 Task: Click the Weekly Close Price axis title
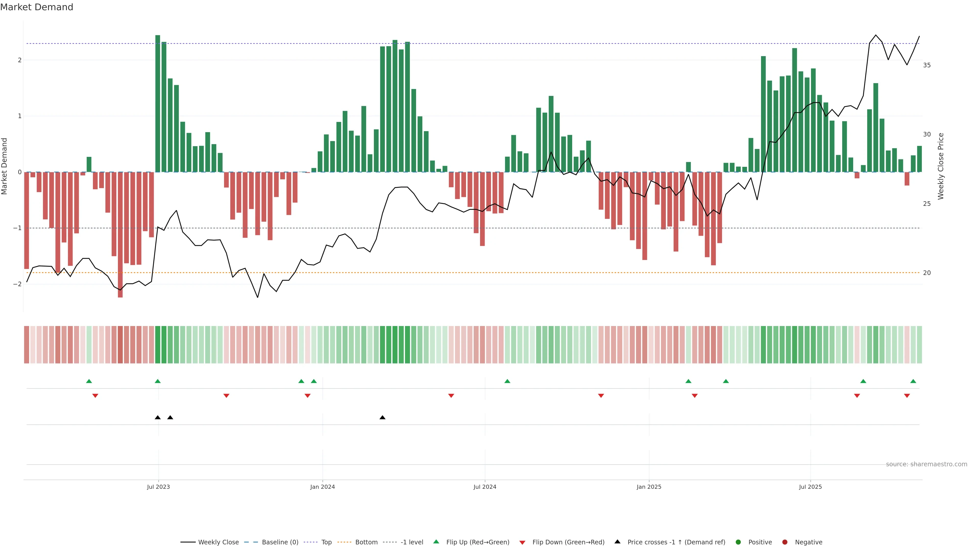[x=941, y=166]
